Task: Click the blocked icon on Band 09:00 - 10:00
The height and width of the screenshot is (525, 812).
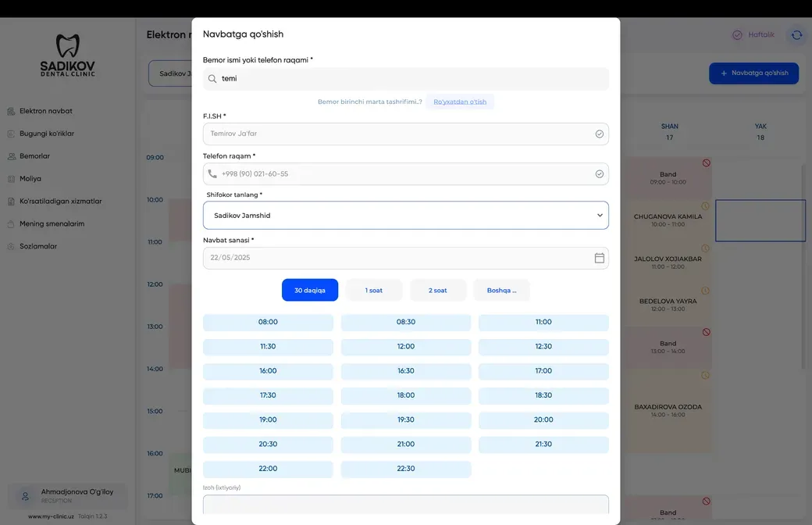Action: click(x=706, y=162)
